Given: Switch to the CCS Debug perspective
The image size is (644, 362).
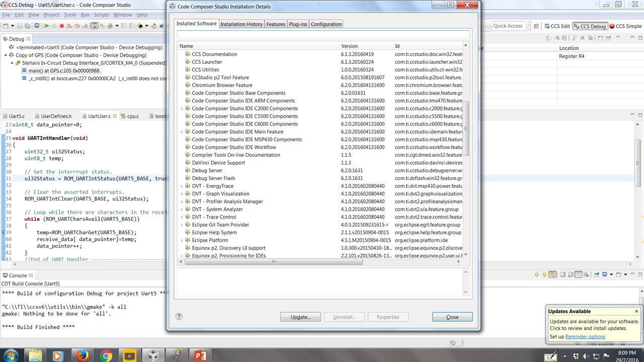Looking at the screenshot, I should (590, 26).
